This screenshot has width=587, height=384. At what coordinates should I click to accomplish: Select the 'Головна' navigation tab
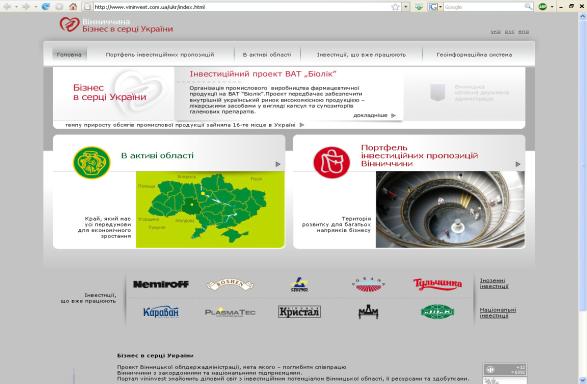[x=69, y=55]
